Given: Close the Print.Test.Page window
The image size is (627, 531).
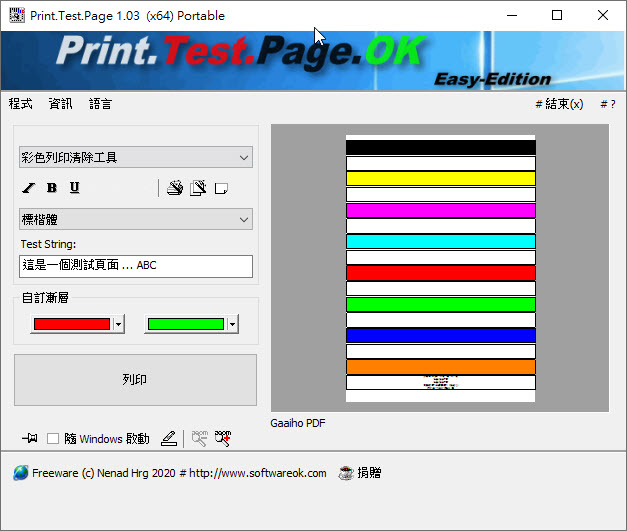Looking at the screenshot, I should pos(603,16).
